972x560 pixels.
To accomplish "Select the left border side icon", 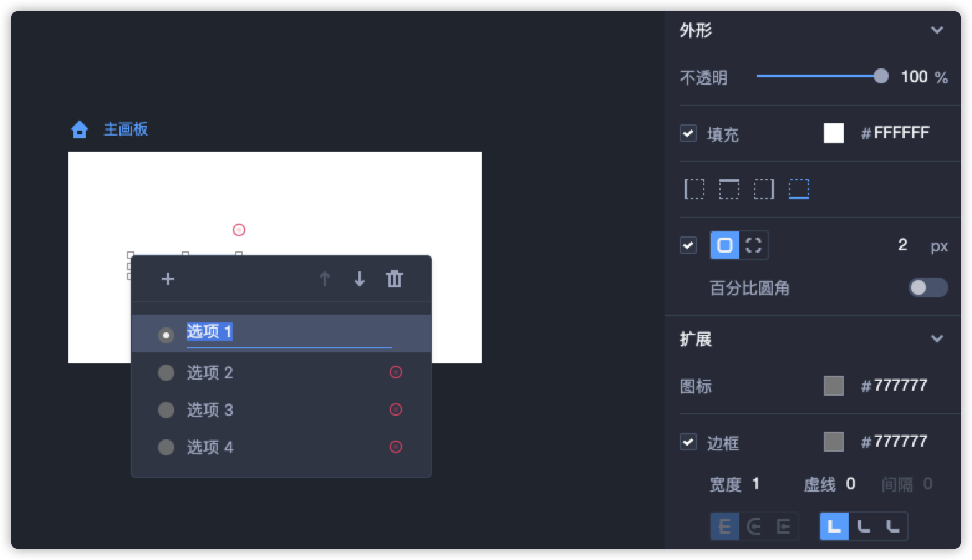I will pos(694,189).
